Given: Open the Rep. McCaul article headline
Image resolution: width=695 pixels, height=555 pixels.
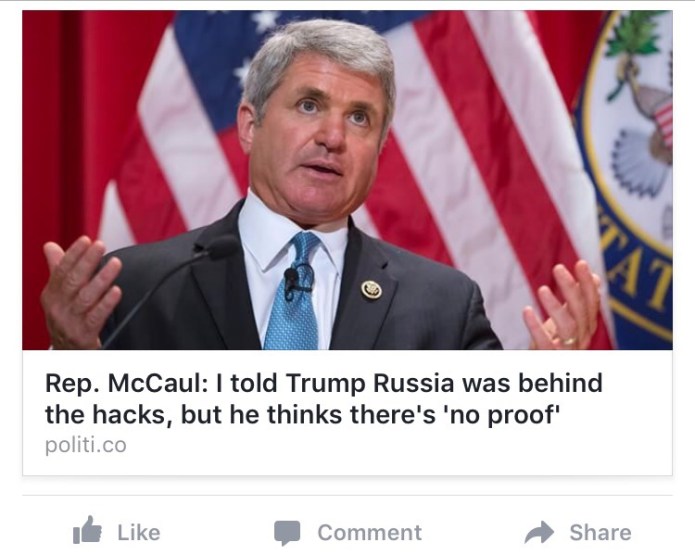Looking at the screenshot, I should point(324,399).
